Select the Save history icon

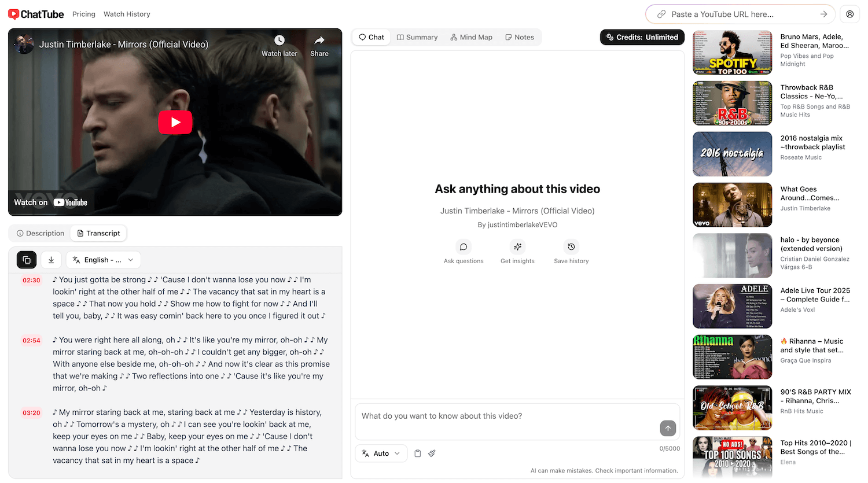click(571, 247)
